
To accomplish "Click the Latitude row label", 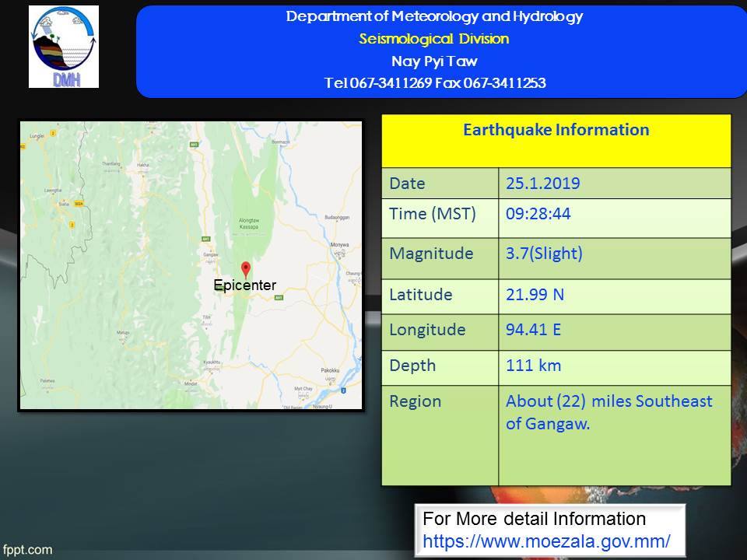I will pos(421,295).
